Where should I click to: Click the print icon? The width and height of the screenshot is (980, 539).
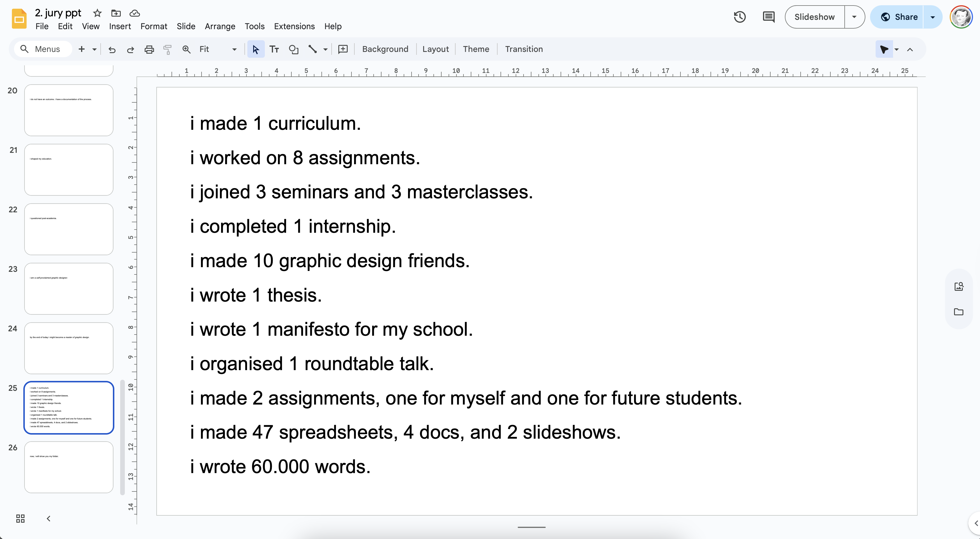[149, 50]
